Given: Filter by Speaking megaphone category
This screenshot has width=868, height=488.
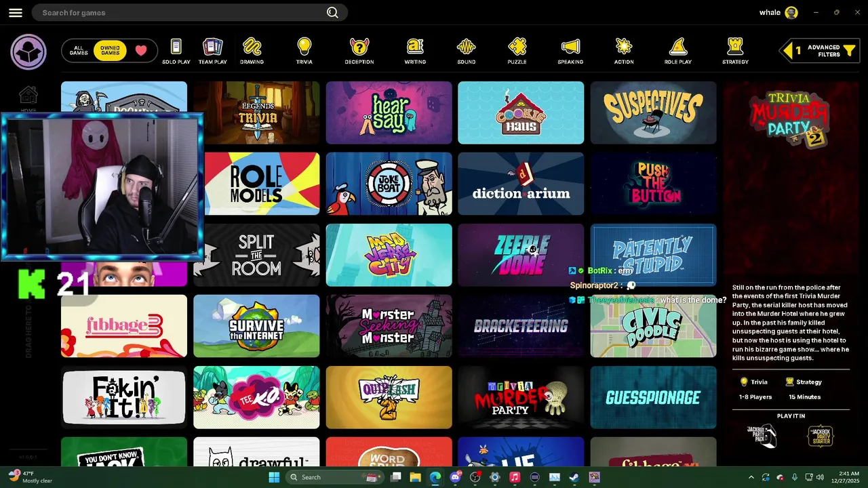Looking at the screenshot, I should tap(570, 52).
